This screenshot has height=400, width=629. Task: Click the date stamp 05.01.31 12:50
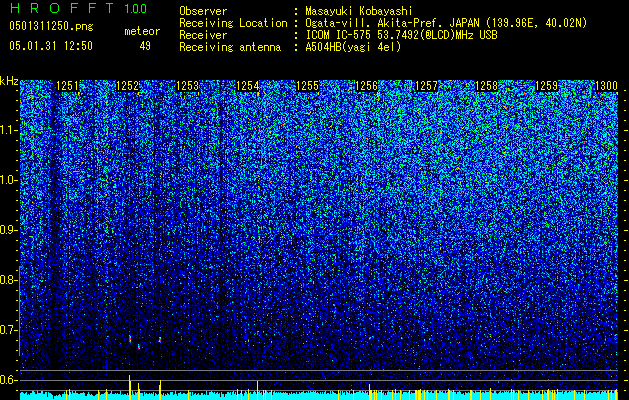click(x=51, y=46)
